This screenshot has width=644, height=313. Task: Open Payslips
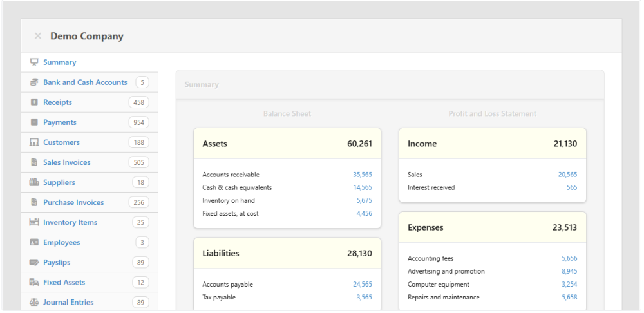pos(57,263)
